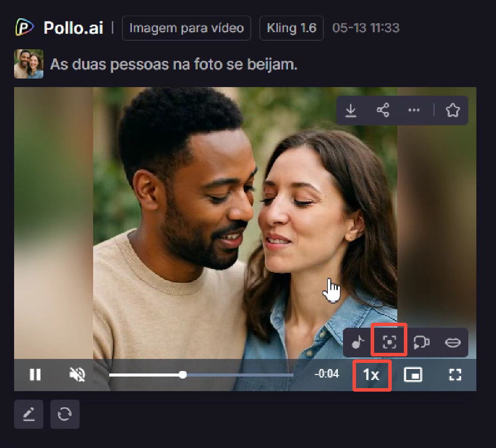Open the source couple photo thumbnail

(29, 64)
